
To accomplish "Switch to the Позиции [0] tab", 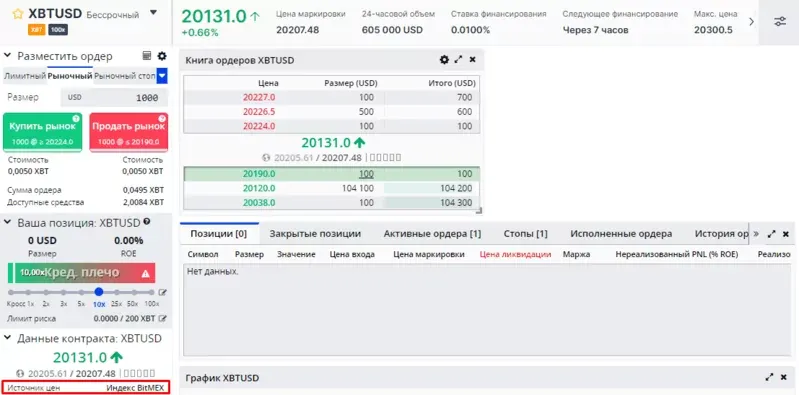I will (x=219, y=233).
